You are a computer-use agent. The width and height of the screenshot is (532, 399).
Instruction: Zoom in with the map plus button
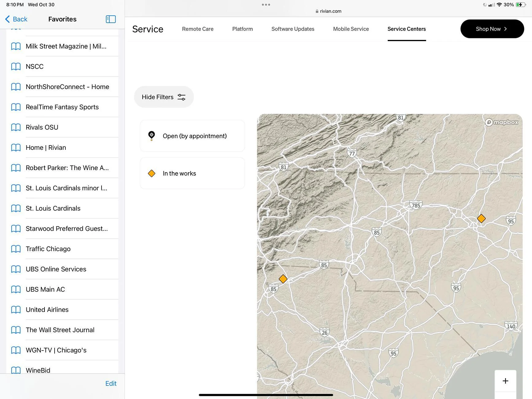505,381
